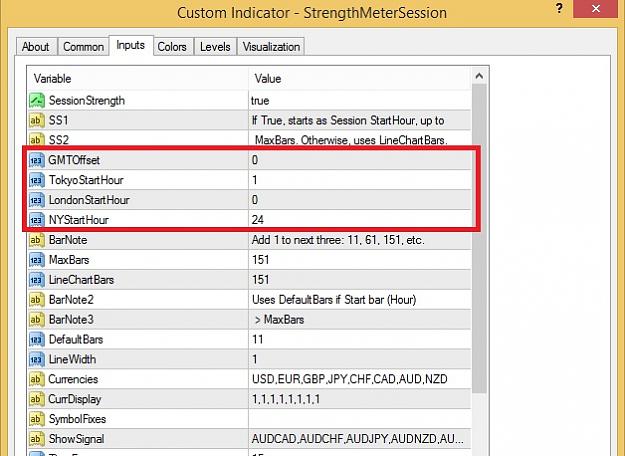Open the Visualization tab

click(271, 47)
